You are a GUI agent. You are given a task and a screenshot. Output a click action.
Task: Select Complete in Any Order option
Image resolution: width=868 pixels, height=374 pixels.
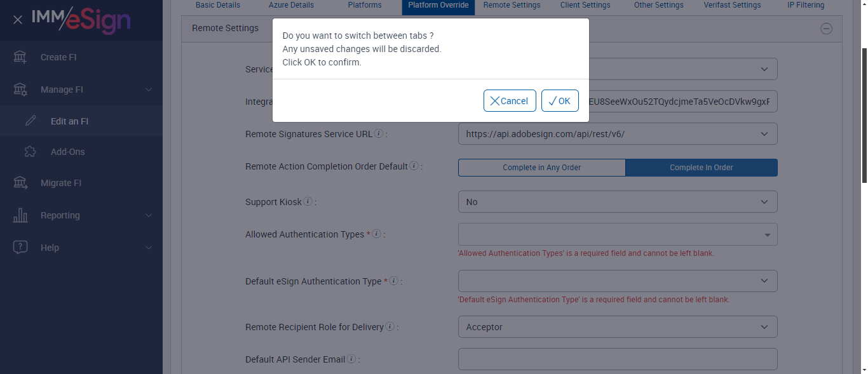point(541,168)
